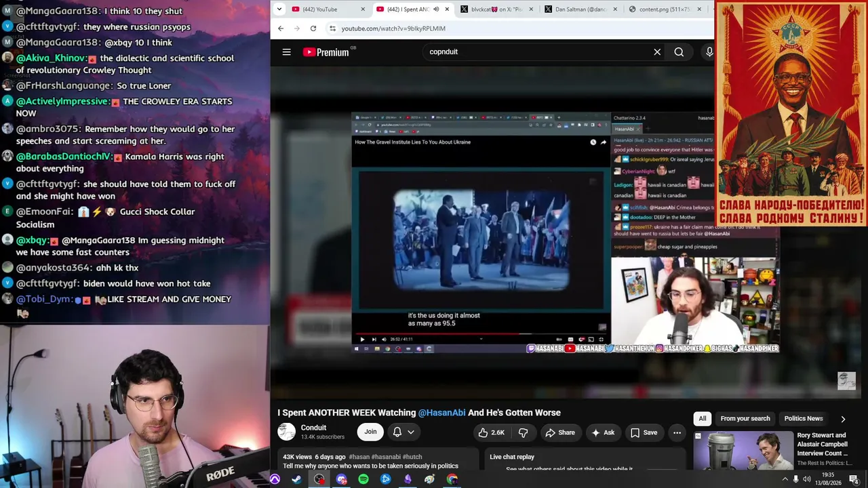Go forward in browser history

(x=297, y=28)
